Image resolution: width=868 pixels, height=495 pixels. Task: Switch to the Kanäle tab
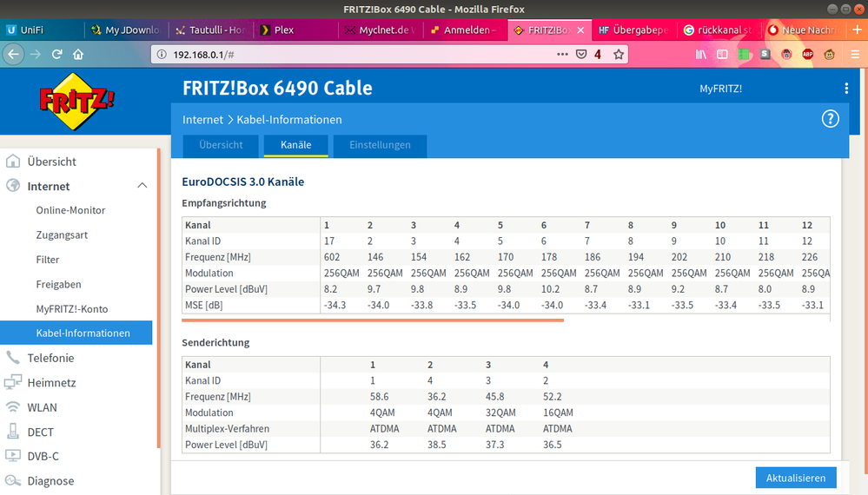(x=295, y=145)
